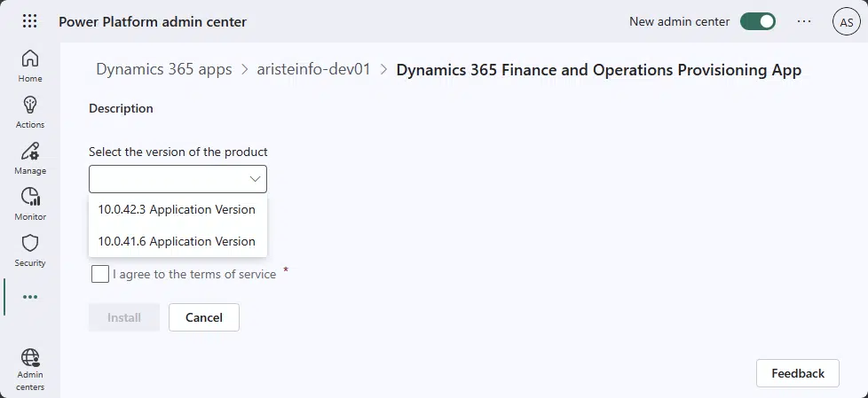The image size is (868, 398).
Task: Select 10.0.42.3 Application Version
Action: (x=178, y=209)
